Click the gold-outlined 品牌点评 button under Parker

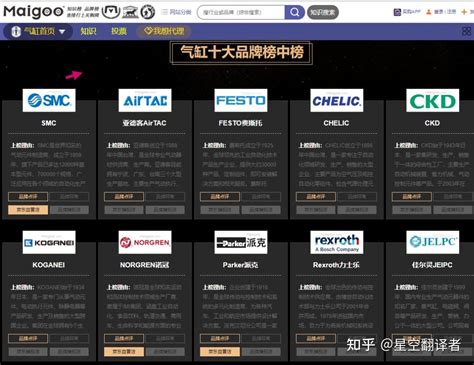coord(220,339)
